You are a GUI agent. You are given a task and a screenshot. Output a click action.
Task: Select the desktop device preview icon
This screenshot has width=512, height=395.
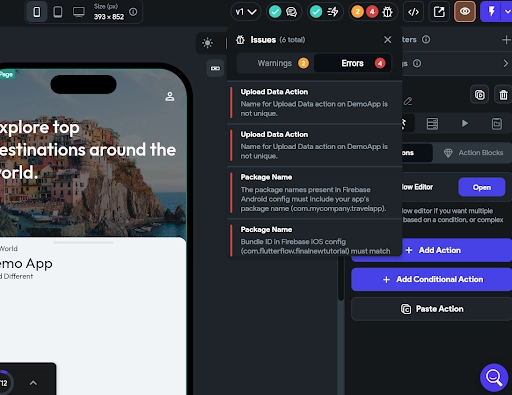tap(79, 12)
